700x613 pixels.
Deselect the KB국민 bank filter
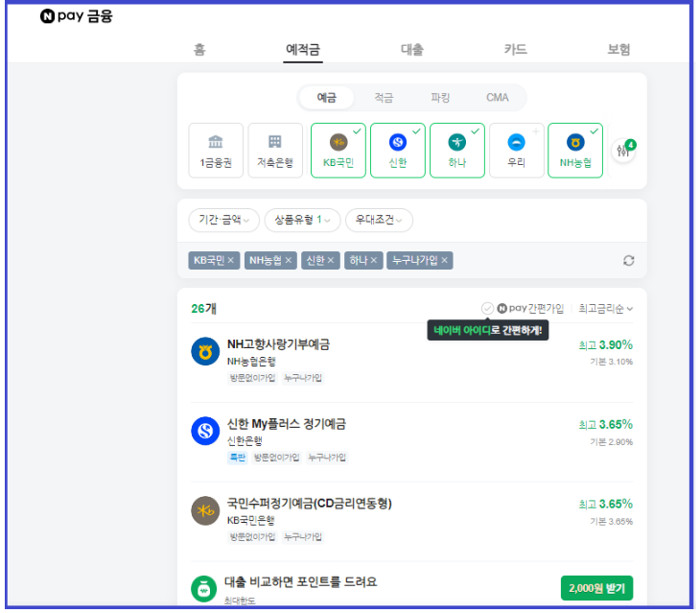[338, 151]
